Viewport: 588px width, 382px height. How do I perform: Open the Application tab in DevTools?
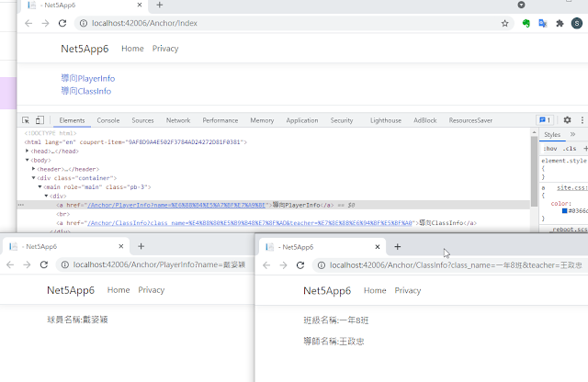[x=302, y=120]
